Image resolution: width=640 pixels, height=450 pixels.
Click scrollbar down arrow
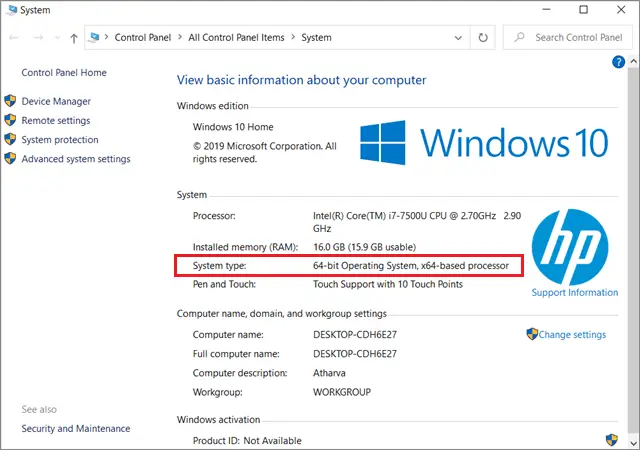pos(633,443)
